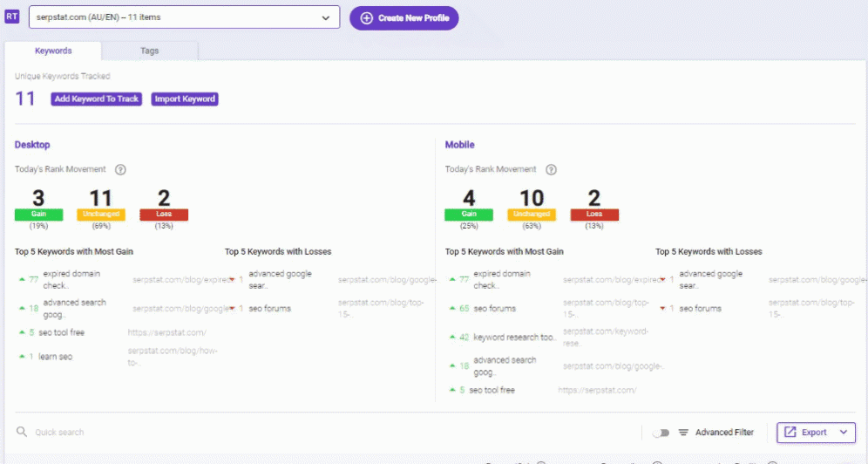This screenshot has height=464, width=868.
Task: Click Desktop gain keyword 'learn seo'
Action: 56,357
